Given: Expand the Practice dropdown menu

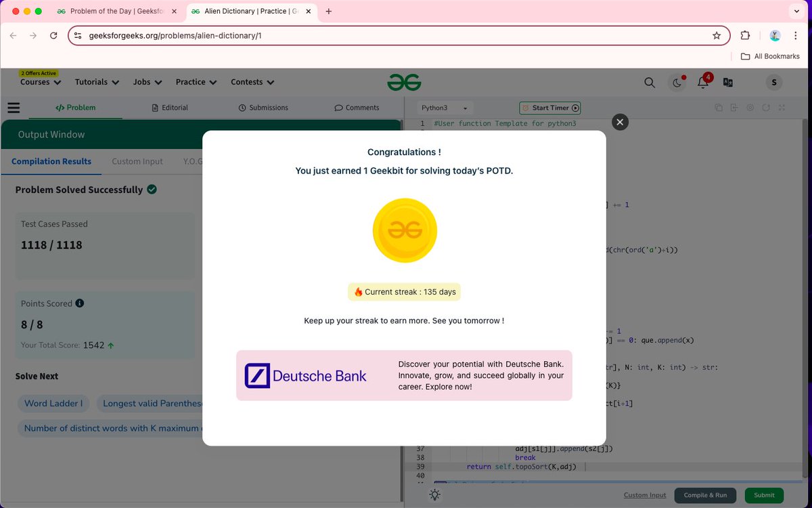Looking at the screenshot, I should 196,82.
